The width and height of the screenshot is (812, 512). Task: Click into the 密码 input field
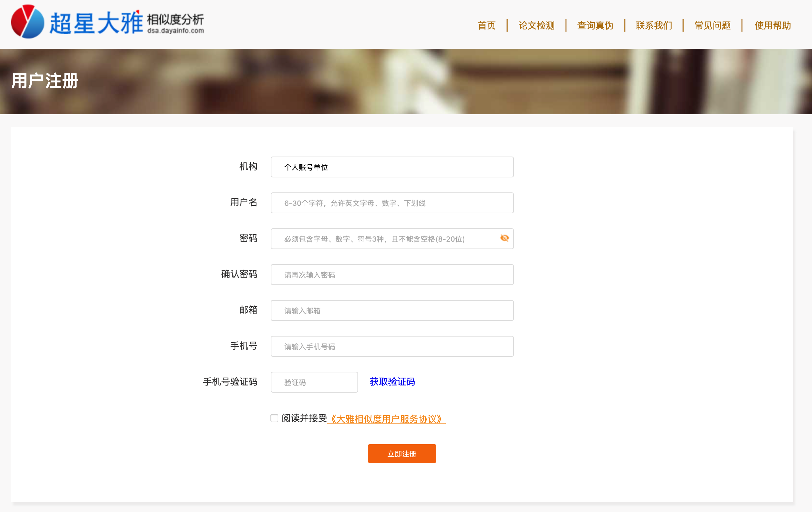(x=384, y=239)
